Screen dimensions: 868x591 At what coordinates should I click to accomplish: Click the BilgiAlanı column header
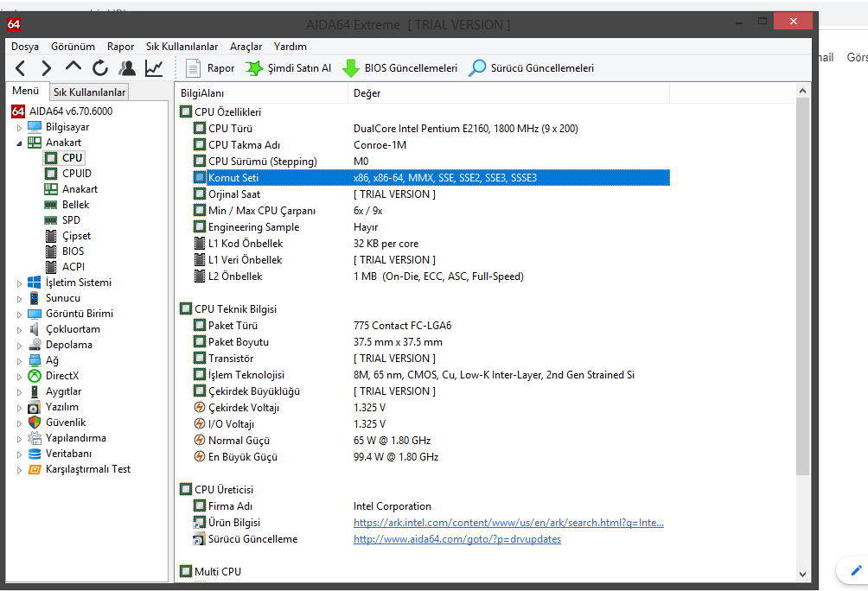[x=262, y=93]
